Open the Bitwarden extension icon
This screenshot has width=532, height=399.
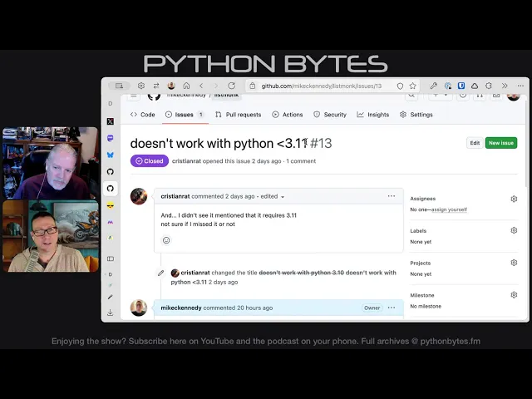[x=461, y=86]
